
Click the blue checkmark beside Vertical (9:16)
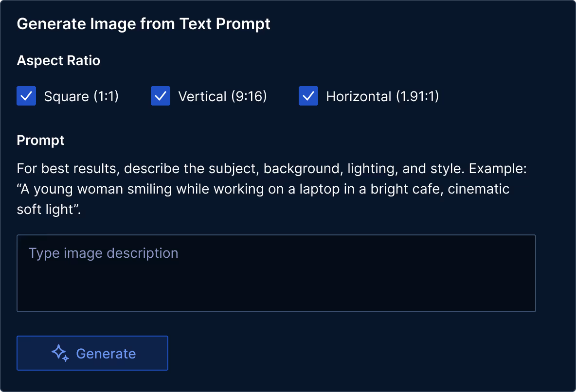click(161, 96)
